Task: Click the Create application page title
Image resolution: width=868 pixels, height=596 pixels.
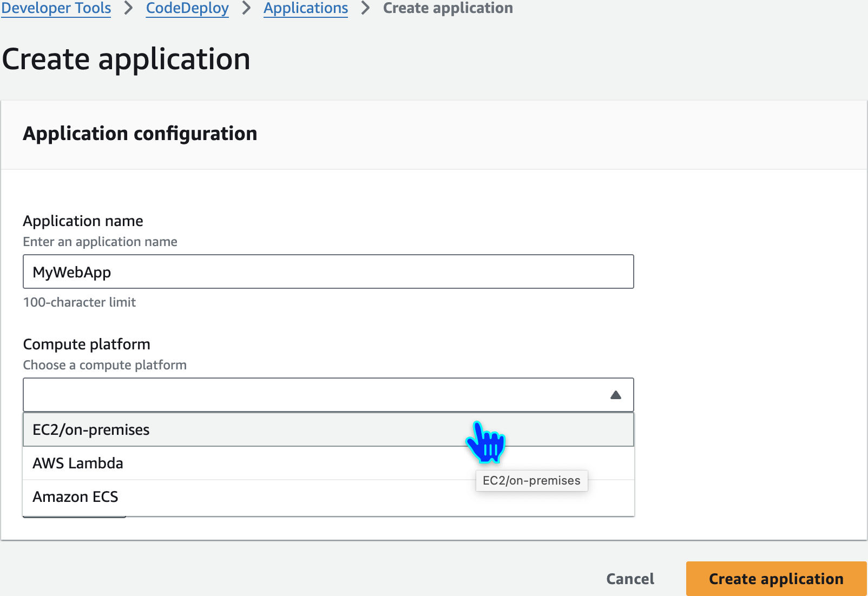Action: (x=126, y=59)
